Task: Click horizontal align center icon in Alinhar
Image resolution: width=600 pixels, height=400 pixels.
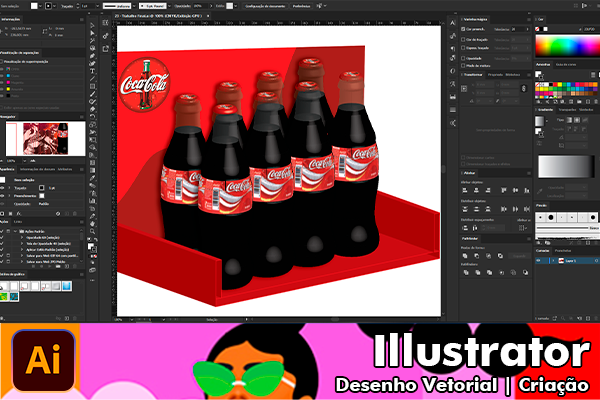Action: [x=476, y=190]
